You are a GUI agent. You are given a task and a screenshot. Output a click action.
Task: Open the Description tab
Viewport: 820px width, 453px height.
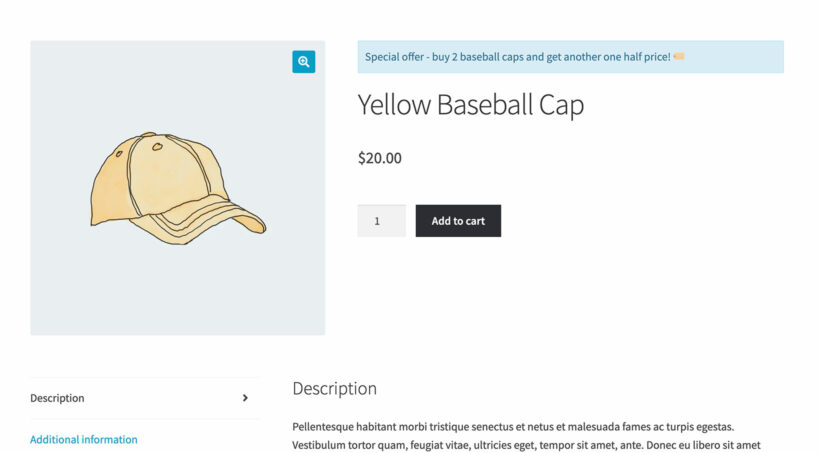coord(57,398)
